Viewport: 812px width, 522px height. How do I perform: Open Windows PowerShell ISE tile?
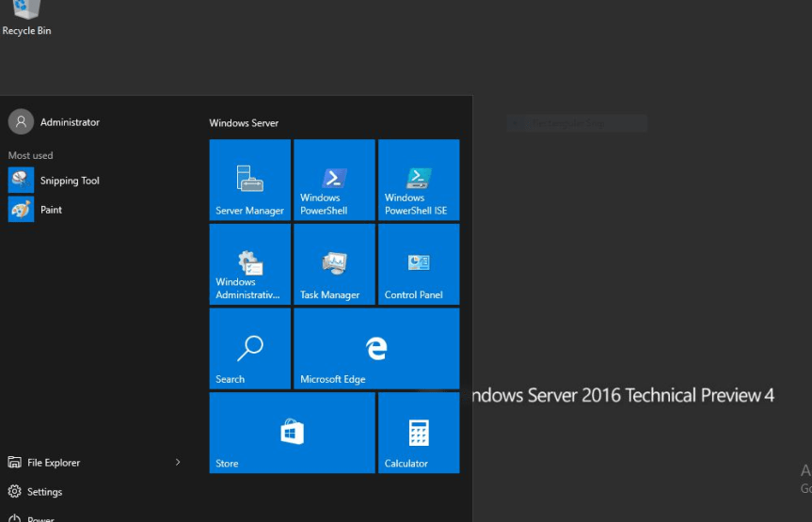tap(418, 180)
